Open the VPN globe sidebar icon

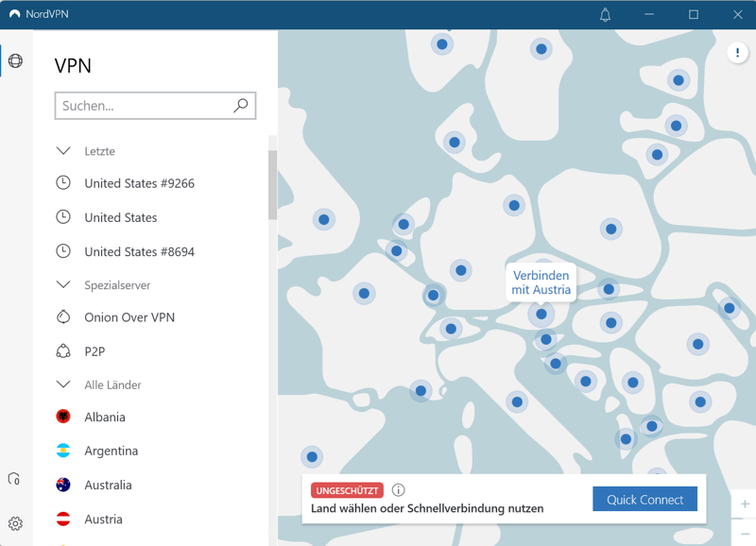click(15, 61)
